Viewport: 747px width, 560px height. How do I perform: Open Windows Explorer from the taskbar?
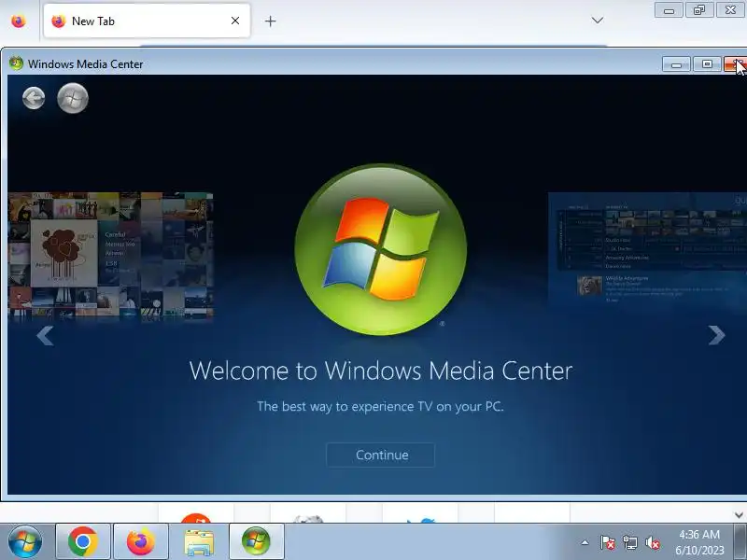pos(199,541)
